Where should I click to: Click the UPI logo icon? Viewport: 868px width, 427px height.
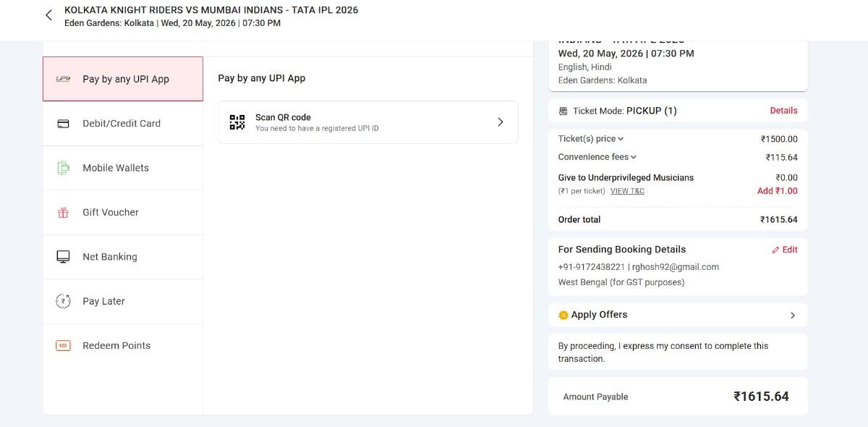(x=63, y=79)
